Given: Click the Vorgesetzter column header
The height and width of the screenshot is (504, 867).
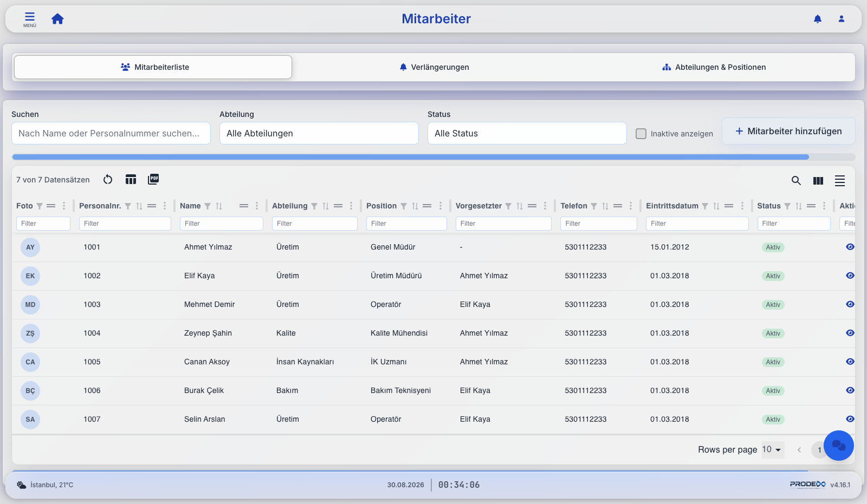Looking at the screenshot, I should click(478, 206).
